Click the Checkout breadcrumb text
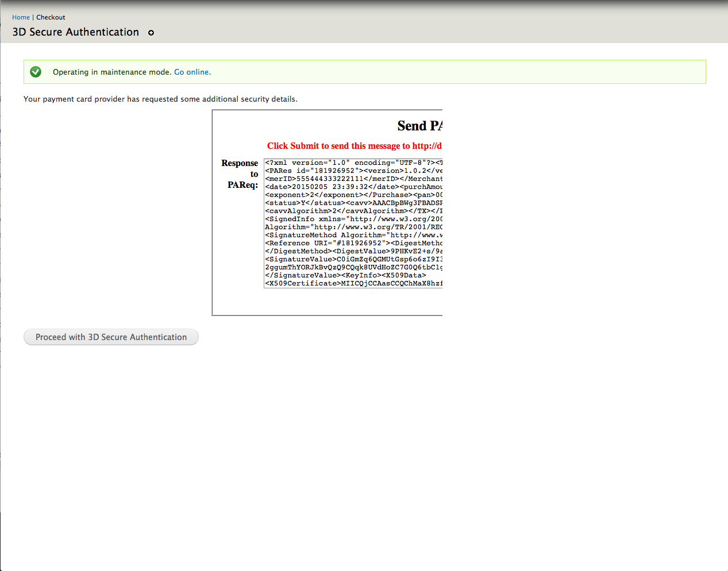The height and width of the screenshot is (571, 728). (51, 17)
